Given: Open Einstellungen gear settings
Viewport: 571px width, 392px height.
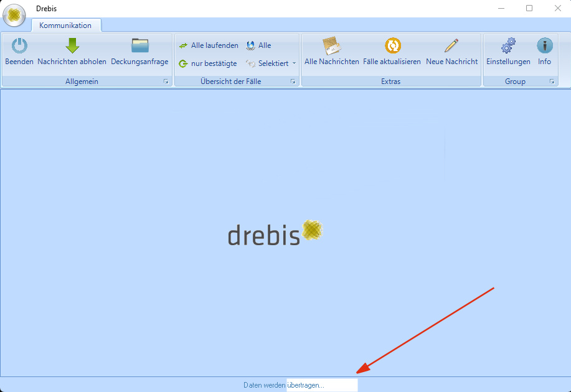Looking at the screenshot, I should [508, 52].
